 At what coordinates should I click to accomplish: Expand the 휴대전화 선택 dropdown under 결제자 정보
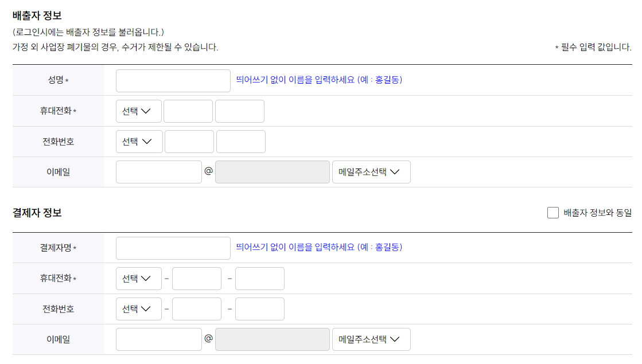138,278
